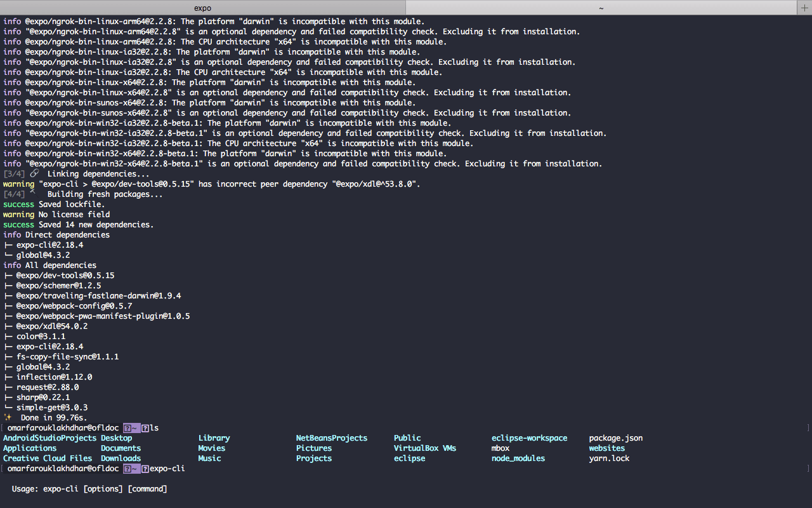The image size is (812, 508).
Task: Click the sparkles emoji before Done in 99.76s
Action: click(8, 417)
